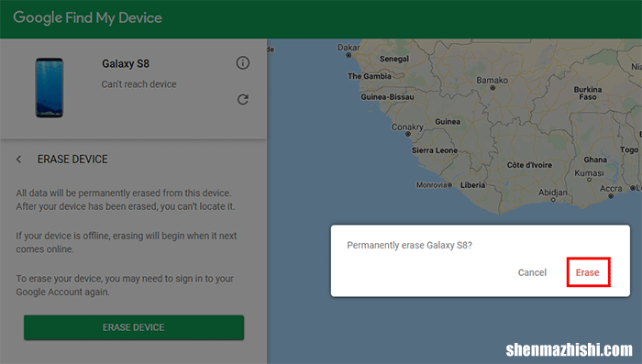Click the Galaxy S8 phone thumbnail
This screenshot has height=364, width=642.
point(50,88)
